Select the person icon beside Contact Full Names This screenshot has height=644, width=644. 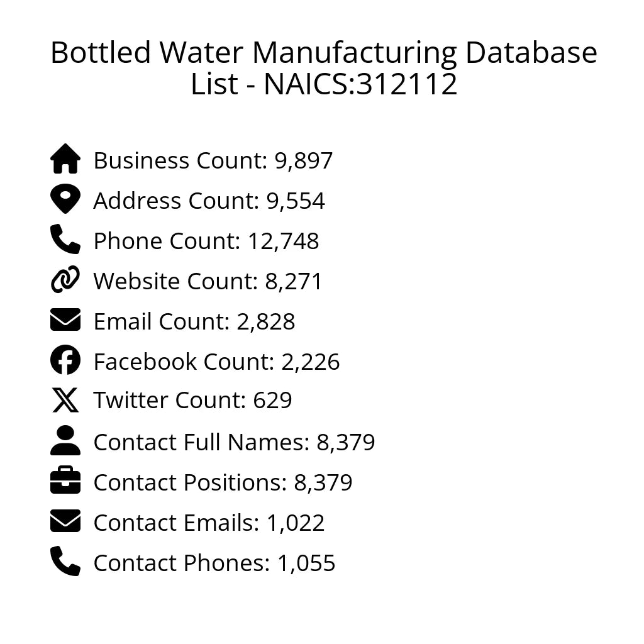65,441
